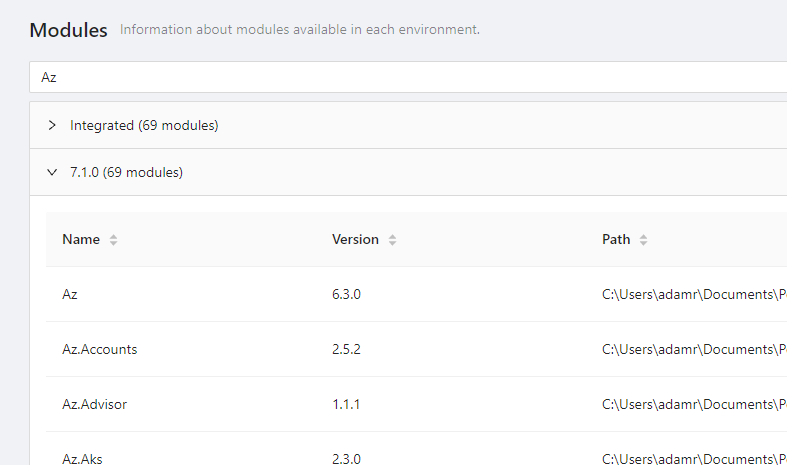Select the Az module name cell
The height and width of the screenshot is (465, 787).
point(70,294)
